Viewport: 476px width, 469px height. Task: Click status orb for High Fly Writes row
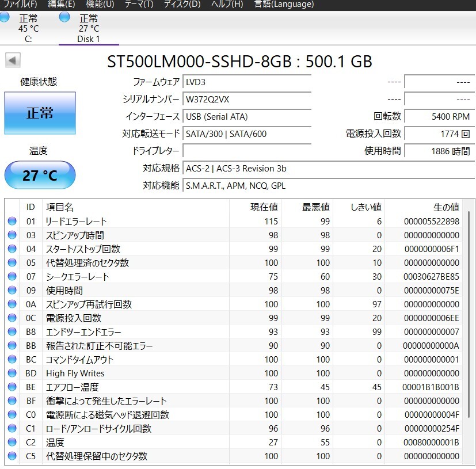tap(12, 373)
